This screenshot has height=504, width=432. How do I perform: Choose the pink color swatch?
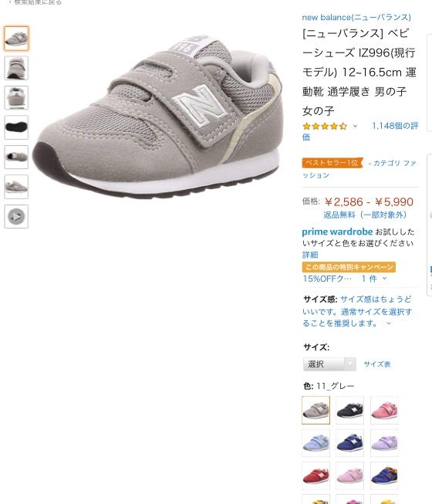[384, 410]
